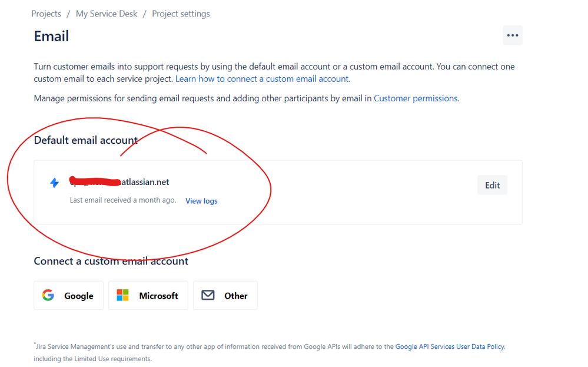Open My Service Desk from the breadcrumb
588x367 pixels.
pos(107,13)
